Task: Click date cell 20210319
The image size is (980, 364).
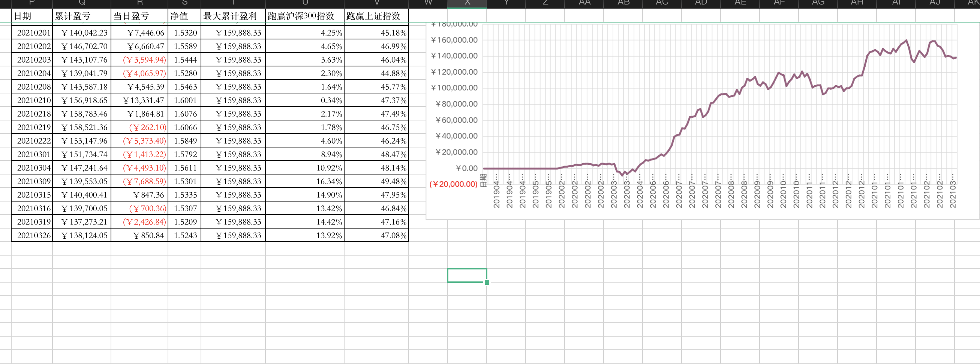Action: click(32, 222)
